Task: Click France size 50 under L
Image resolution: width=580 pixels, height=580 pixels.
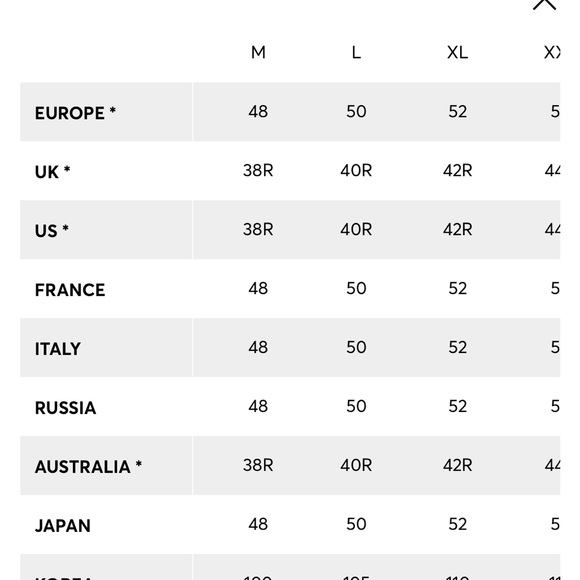Action: tap(356, 288)
